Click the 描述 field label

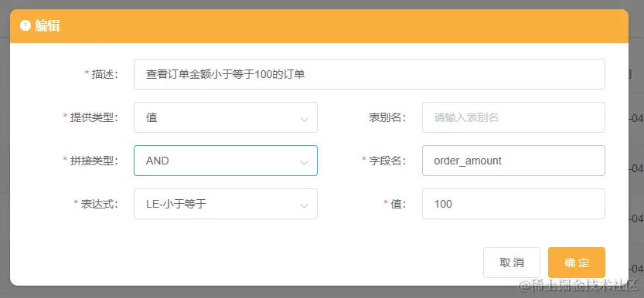[x=104, y=74]
